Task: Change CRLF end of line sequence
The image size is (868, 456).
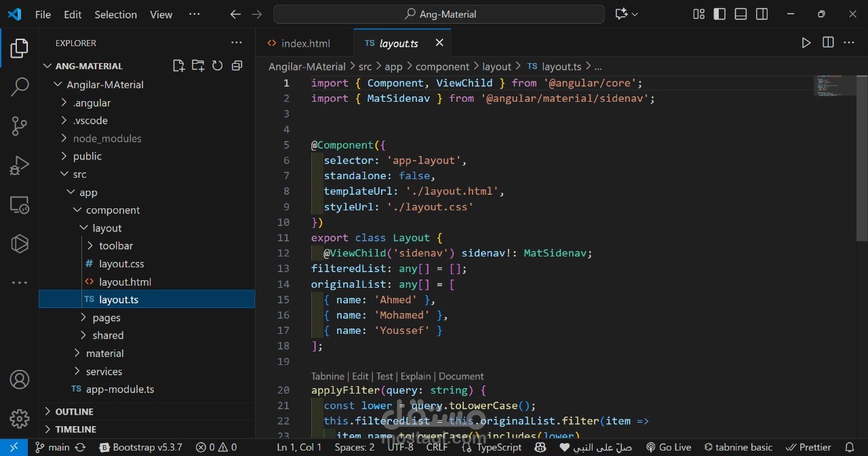Action: click(x=437, y=447)
